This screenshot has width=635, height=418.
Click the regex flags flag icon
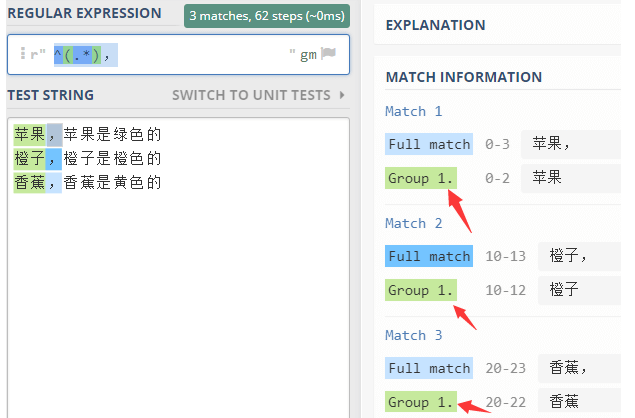point(328,55)
